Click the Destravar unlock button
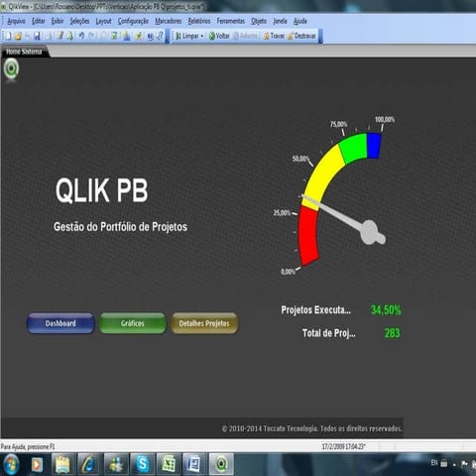Screen dimensions: 476x476 coord(301,36)
